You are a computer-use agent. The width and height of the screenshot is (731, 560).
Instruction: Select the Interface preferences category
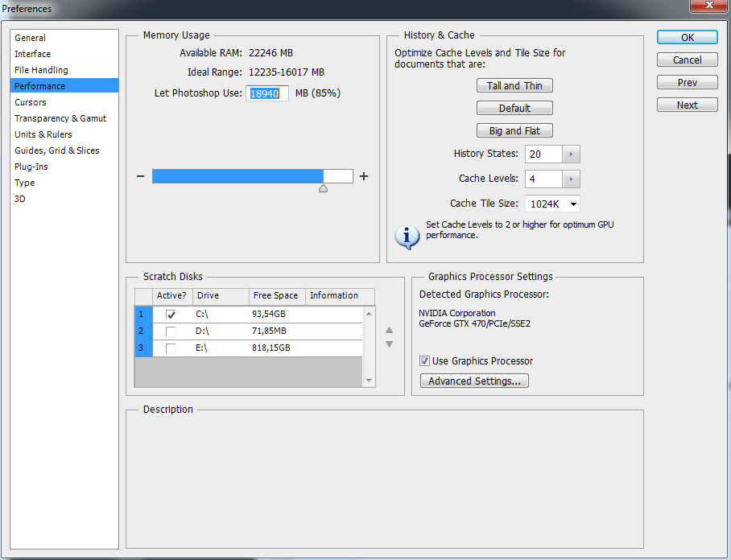coord(32,54)
